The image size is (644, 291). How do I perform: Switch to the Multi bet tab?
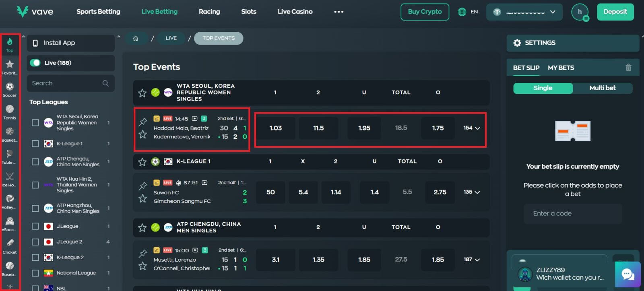point(602,88)
